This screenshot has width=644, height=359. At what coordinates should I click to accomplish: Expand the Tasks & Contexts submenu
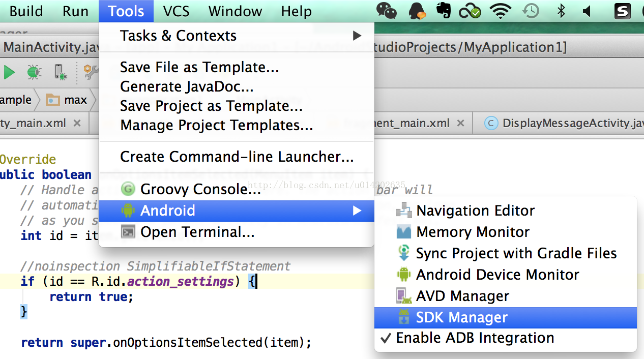357,36
